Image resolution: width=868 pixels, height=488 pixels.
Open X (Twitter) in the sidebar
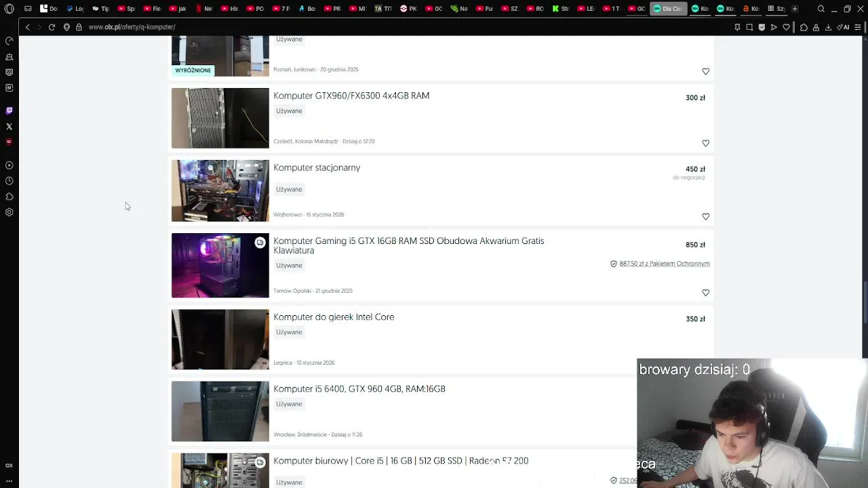pos(9,127)
